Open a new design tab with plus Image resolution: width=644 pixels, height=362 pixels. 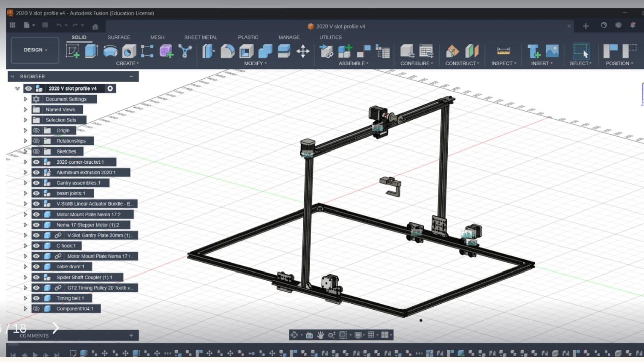[586, 26]
